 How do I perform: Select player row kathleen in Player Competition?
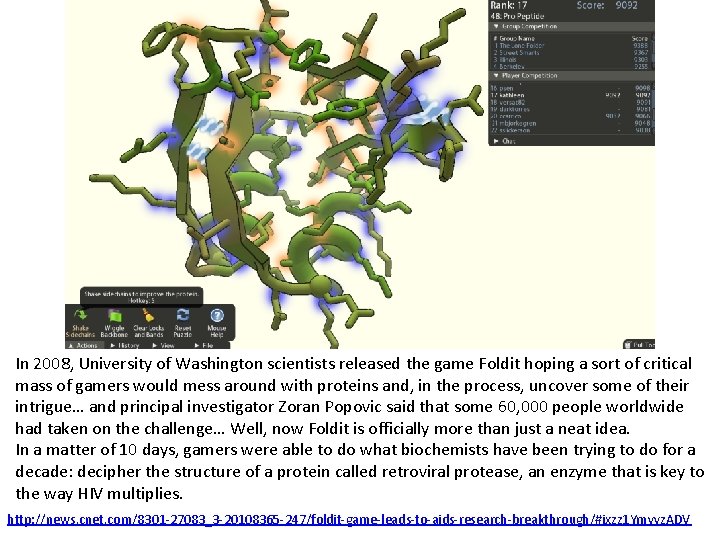(570, 95)
